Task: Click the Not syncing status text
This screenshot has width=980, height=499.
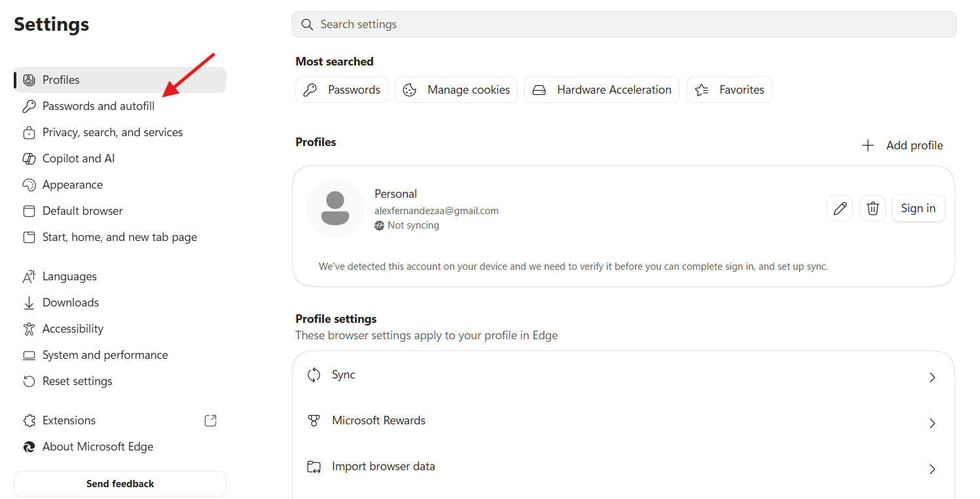Action: pos(413,225)
